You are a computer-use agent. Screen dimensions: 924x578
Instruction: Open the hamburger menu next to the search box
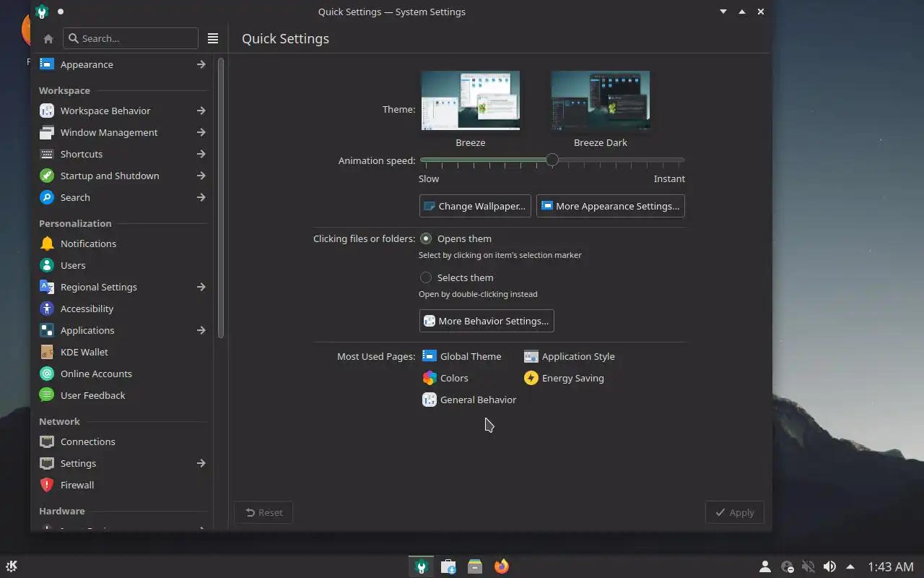click(213, 38)
